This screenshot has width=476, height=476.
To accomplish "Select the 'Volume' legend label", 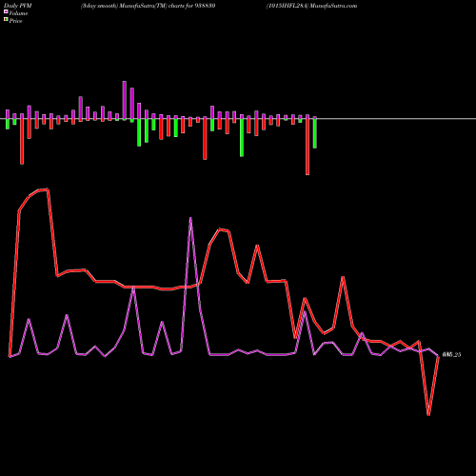I will (x=18, y=13).
